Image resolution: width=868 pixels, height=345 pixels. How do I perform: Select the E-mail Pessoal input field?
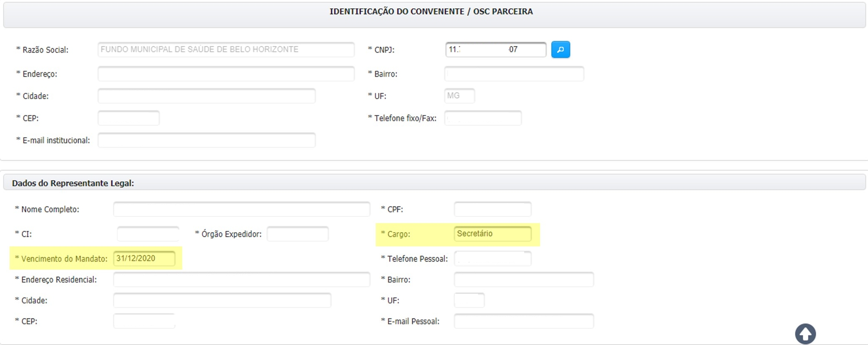coord(523,321)
